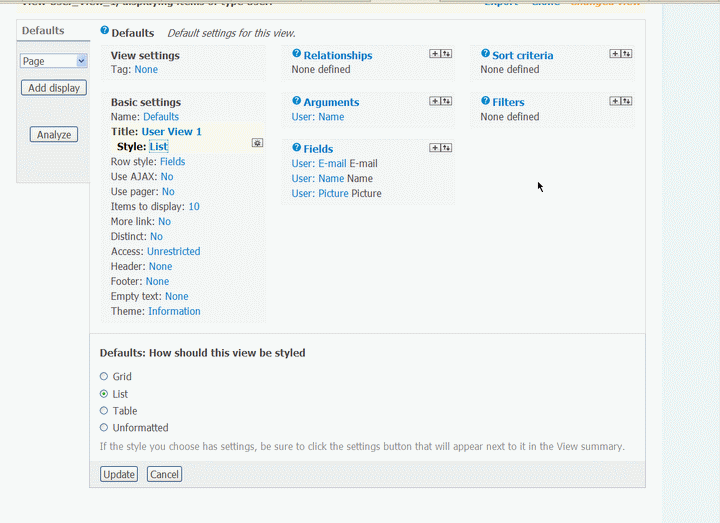Select the Grid style radio button
This screenshot has width=720, height=523.
click(104, 377)
